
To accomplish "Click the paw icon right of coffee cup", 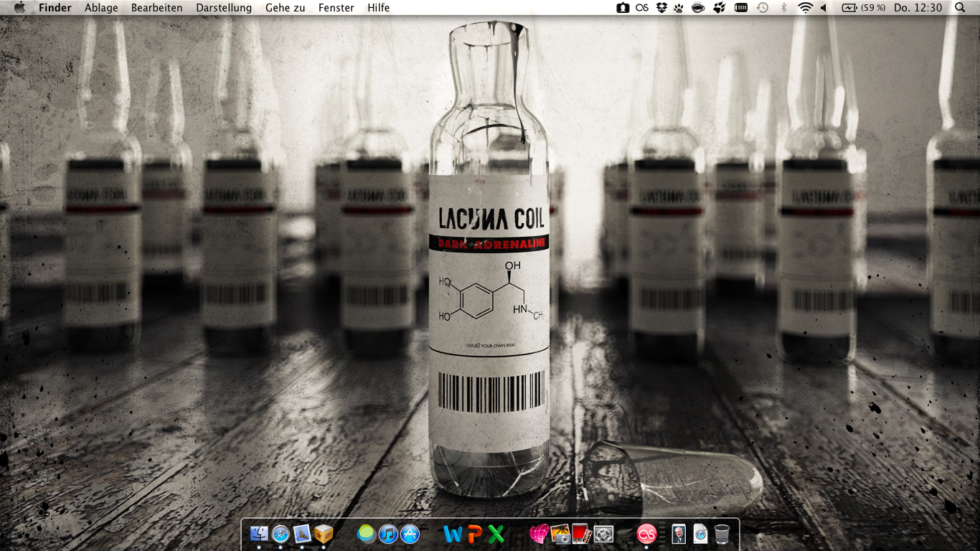I will click(x=718, y=8).
